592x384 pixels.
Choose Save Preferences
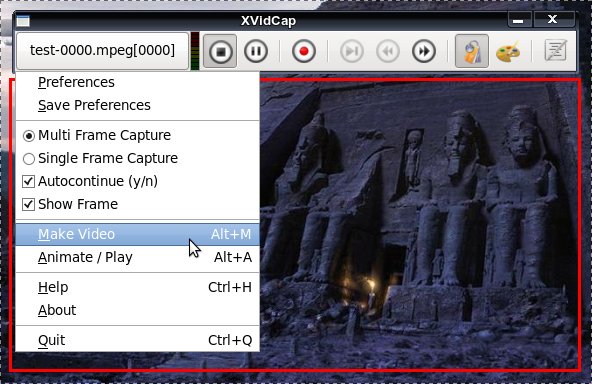click(137, 105)
